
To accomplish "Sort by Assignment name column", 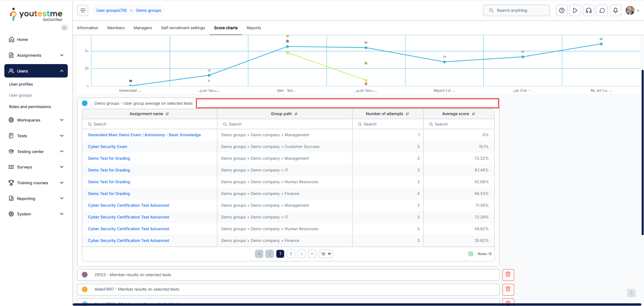I will coord(167,114).
